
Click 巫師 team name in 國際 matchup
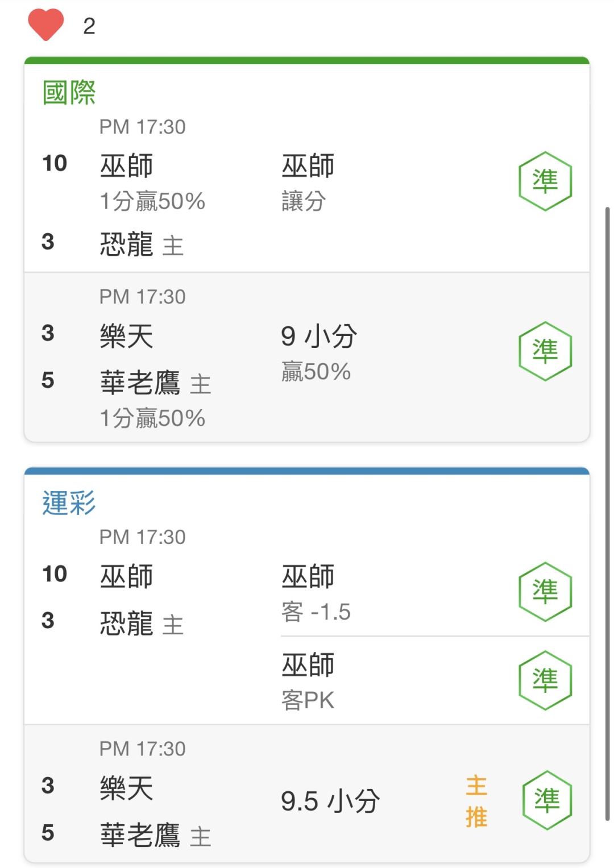(x=126, y=165)
